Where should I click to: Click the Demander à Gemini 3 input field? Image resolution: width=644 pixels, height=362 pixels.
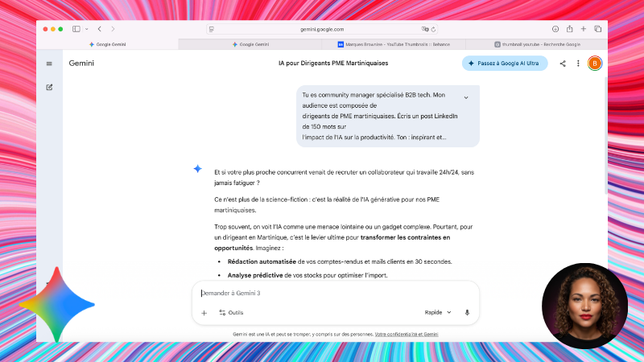tap(330, 293)
